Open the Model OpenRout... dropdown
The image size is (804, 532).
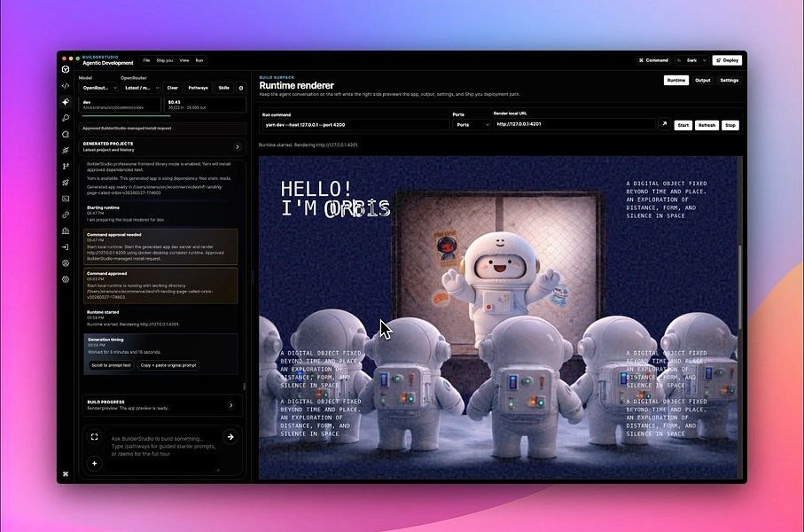point(99,88)
